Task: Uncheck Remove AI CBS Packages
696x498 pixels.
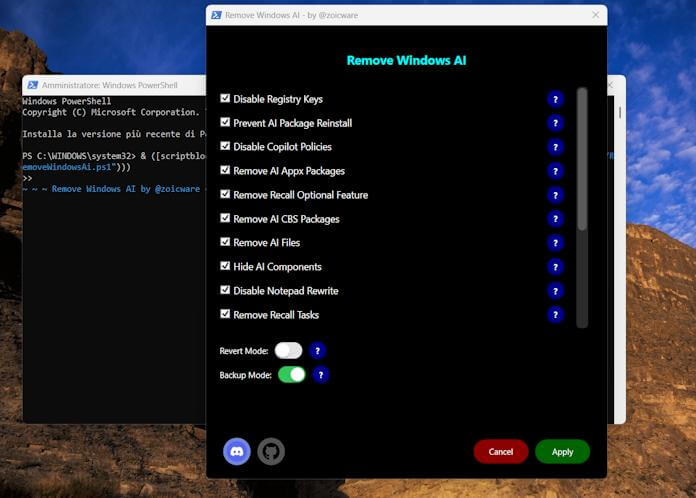Action: click(225, 218)
